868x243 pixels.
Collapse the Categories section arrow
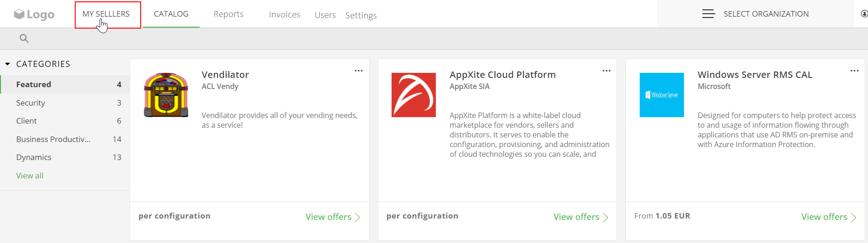(x=7, y=64)
